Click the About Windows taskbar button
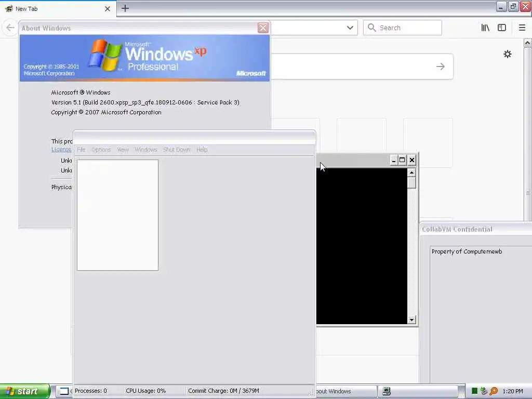532x399 pixels. click(x=346, y=391)
